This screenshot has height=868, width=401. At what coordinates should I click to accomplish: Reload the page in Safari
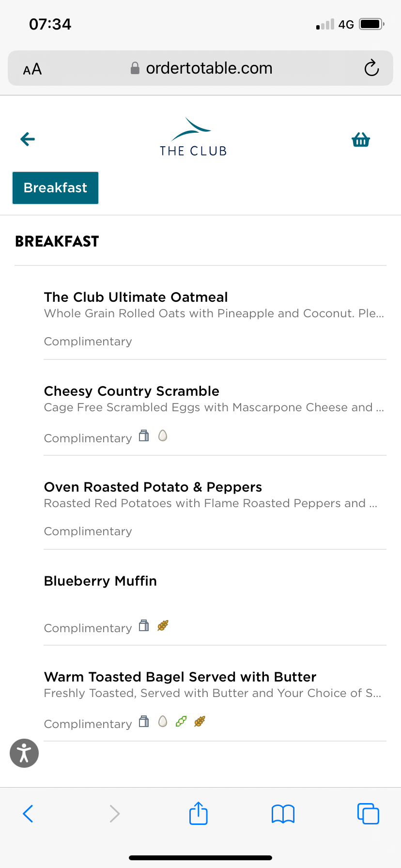tap(371, 68)
